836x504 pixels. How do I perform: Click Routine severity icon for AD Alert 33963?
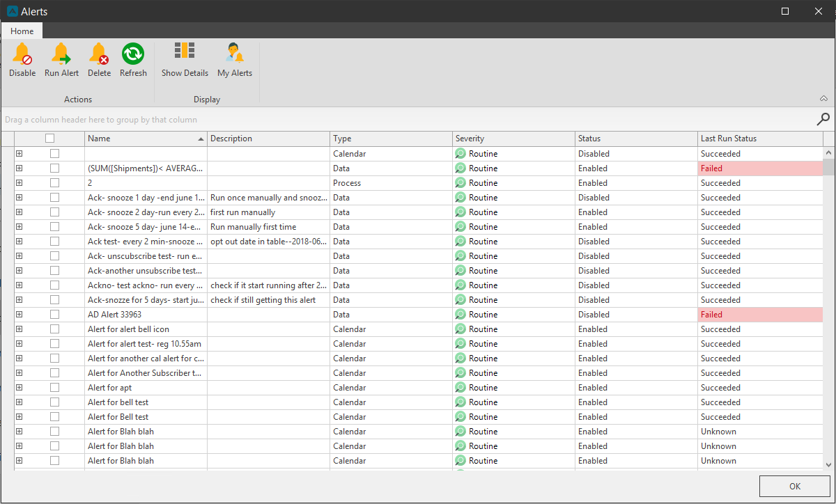[x=460, y=315]
